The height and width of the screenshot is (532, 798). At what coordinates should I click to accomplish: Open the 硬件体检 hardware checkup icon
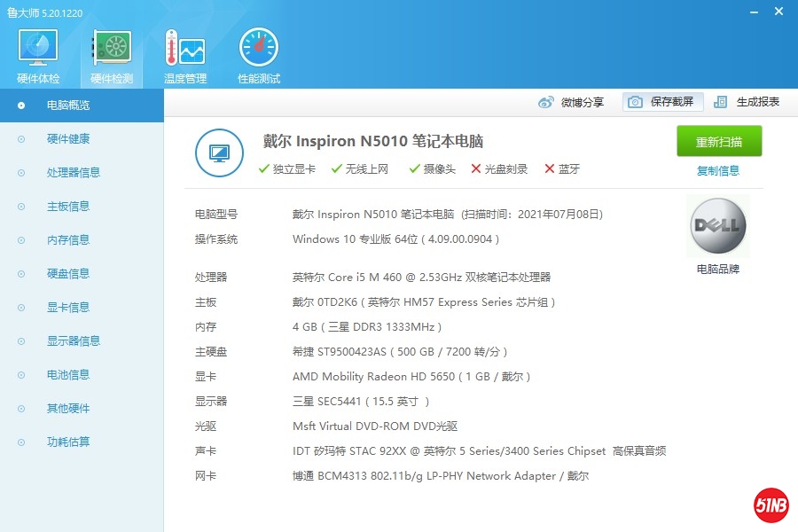(38, 48)
